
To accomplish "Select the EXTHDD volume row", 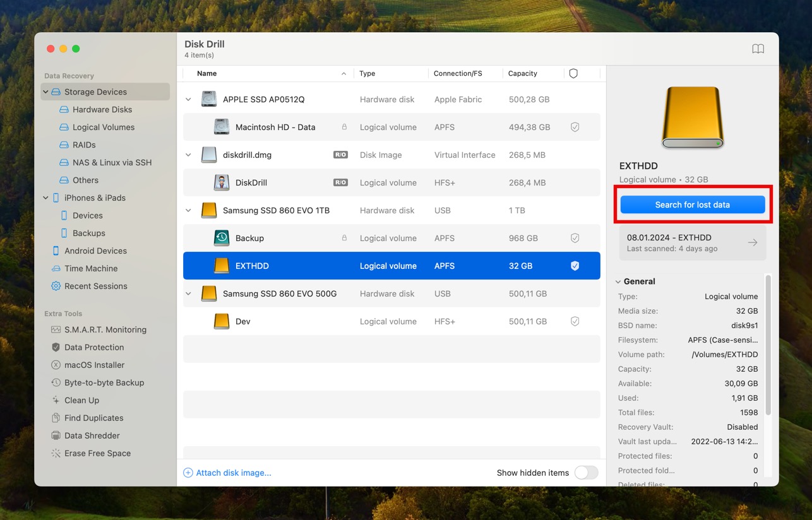I will pos(391,266).
